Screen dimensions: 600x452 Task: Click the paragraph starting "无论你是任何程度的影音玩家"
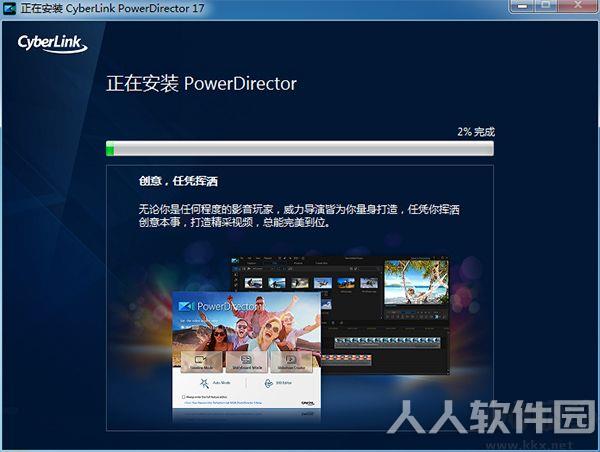(x=299, y=216)
